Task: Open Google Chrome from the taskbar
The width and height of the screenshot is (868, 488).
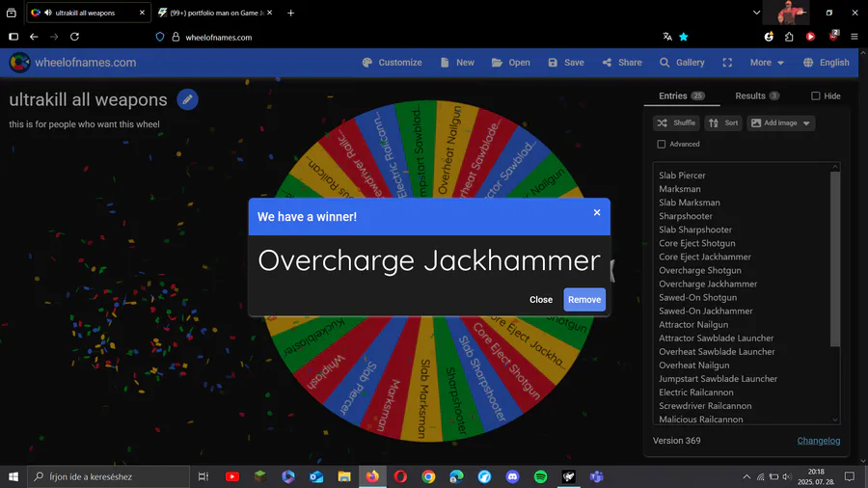Action: click(428, 476)
